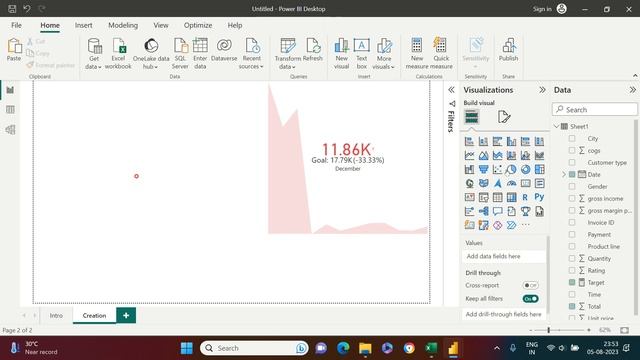Screen dimensions: 640x360
Task: Switch to Model view in left sidebar
Action: [10, 129]
